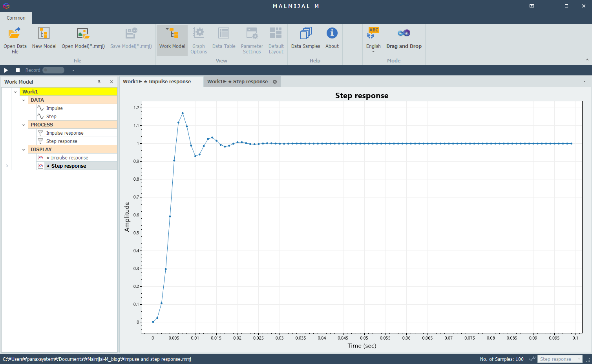Image resolution: width=592 pixels, height=364 pixels.
Task: Collapse the PROCESS group
Action: point(24,125)
